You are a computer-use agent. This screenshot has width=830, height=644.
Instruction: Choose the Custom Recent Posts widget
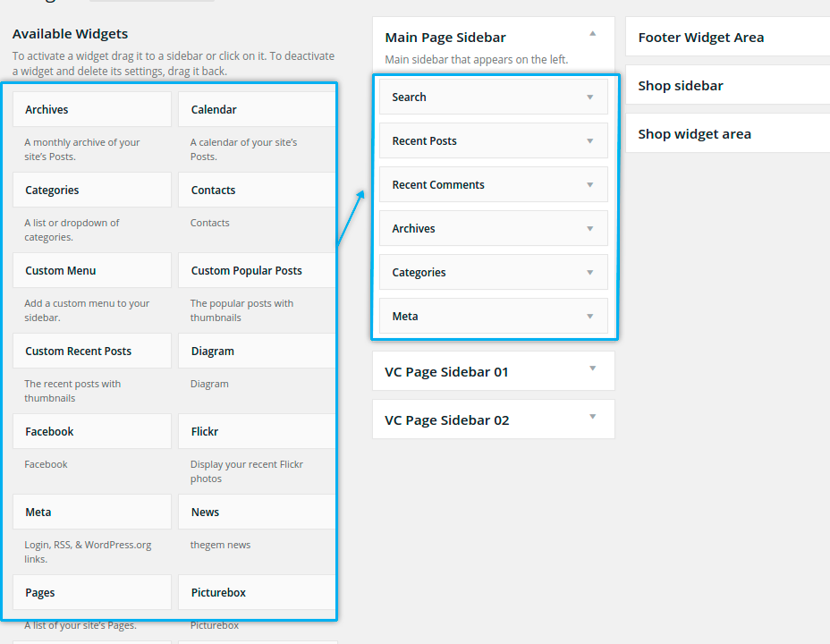92,352
